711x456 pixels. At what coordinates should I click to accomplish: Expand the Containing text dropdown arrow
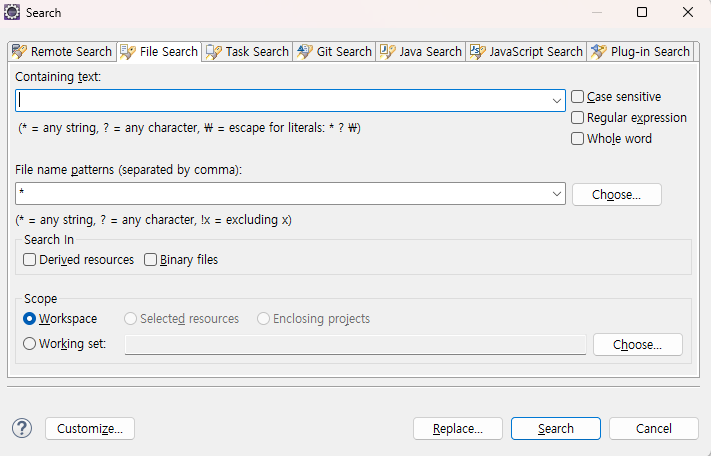click(x=557, y=101)
